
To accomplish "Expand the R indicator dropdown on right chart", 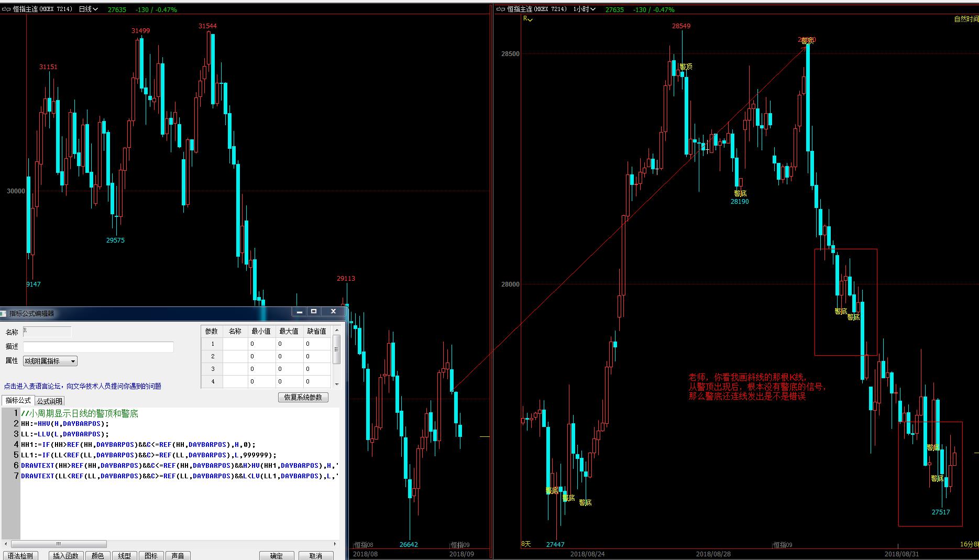I will (528, 19).
